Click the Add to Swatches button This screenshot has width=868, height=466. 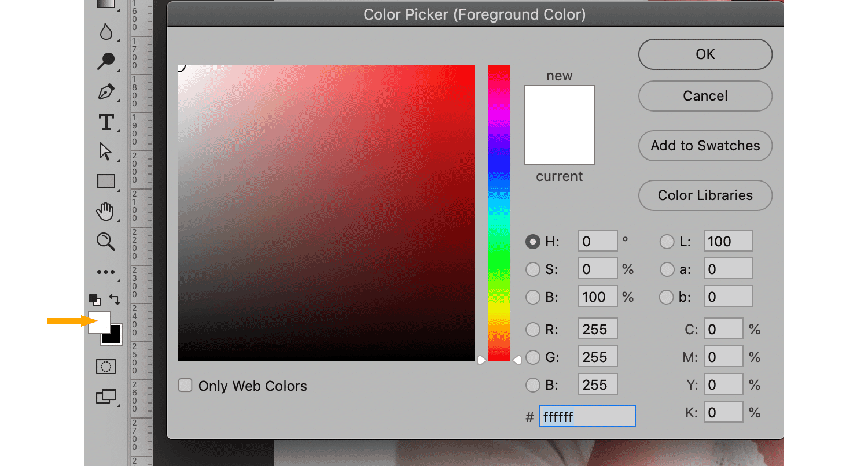click(x=705, y=146)
